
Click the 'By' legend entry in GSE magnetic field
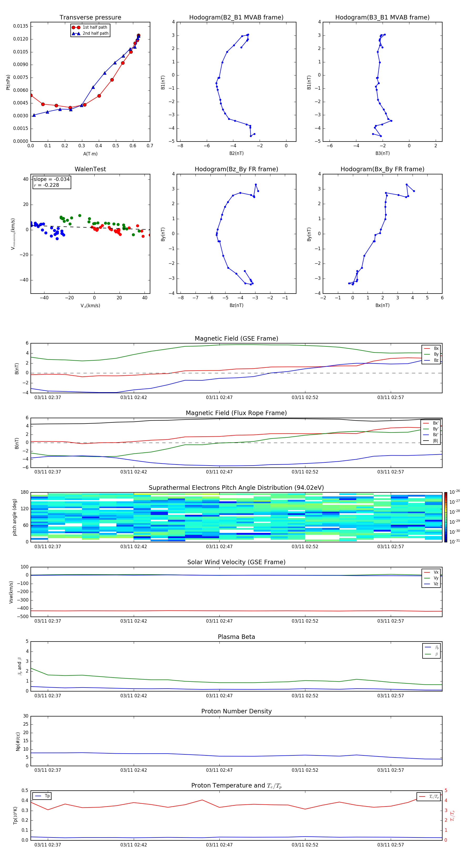pos(431,354)
